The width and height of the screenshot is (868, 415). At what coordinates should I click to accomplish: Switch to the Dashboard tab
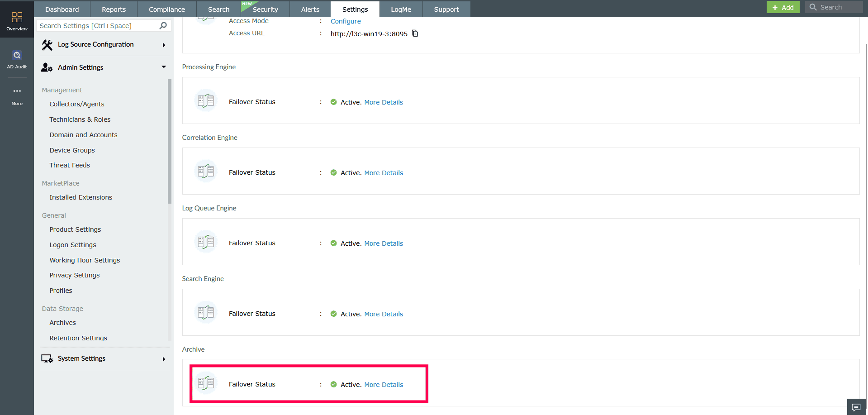click(62, 9)
